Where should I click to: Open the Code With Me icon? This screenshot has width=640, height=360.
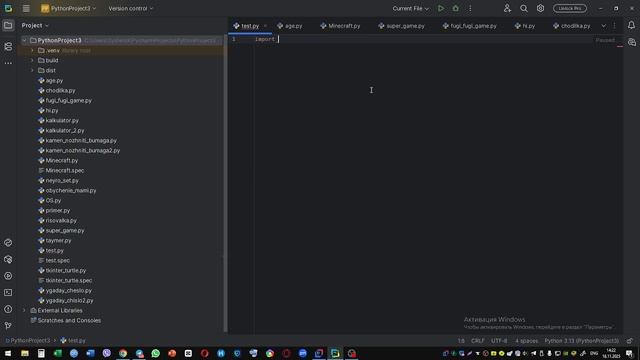click(507, 8)
